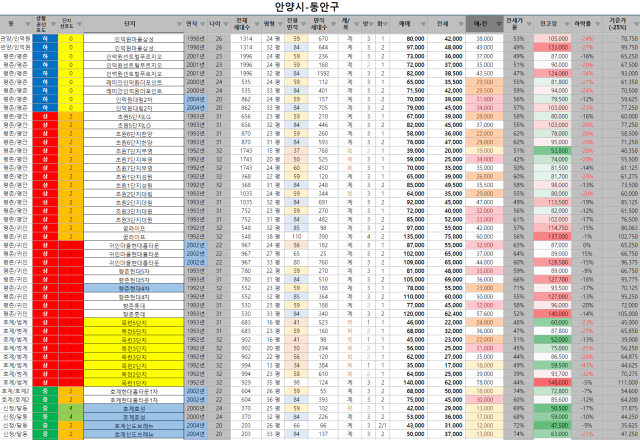Screen dimensions: 640x440
Task: Select the 전세가율 cell 72%
Action: point(518,426)
